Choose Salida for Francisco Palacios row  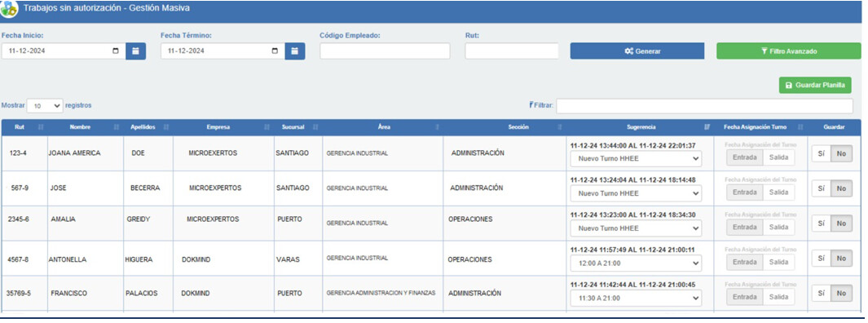(778, 297)
